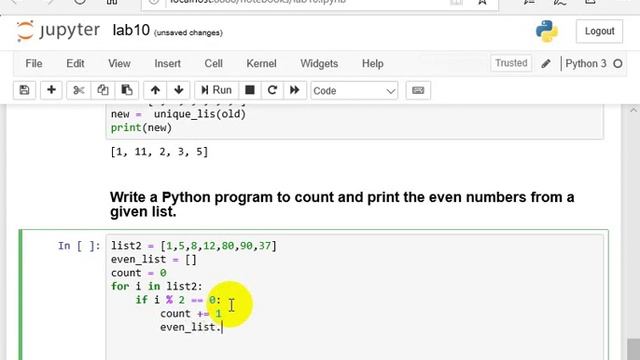Copy selected cells icon
Viewport: 640px width, 360px height.
(x=102, y=90)
